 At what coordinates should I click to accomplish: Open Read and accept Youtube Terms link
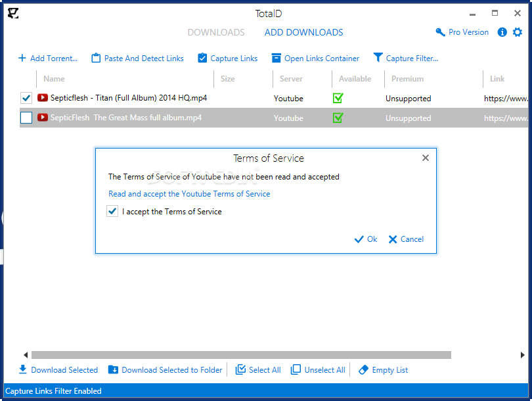pos(189,194)
